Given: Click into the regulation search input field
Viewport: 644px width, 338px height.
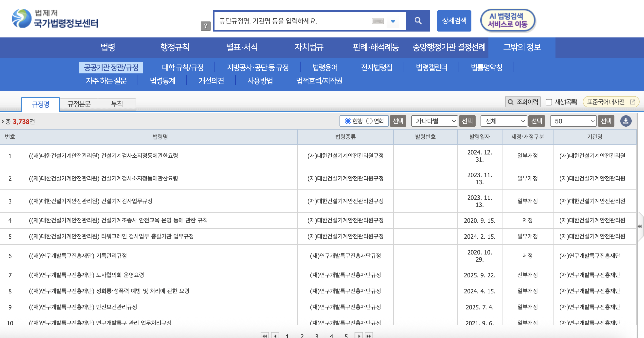Looking at the screenshot, I should point(292,21).
